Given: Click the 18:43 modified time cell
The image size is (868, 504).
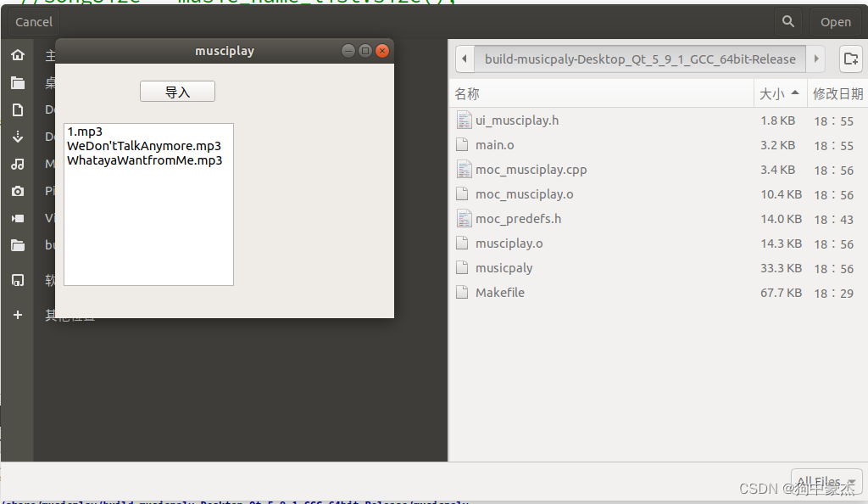Looking at the screenshot, I should click(834, 219).
